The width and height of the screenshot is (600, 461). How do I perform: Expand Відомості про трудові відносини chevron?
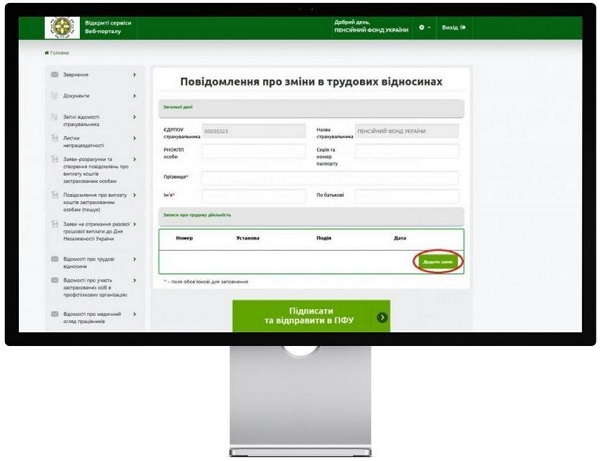(x=134, y=259)
